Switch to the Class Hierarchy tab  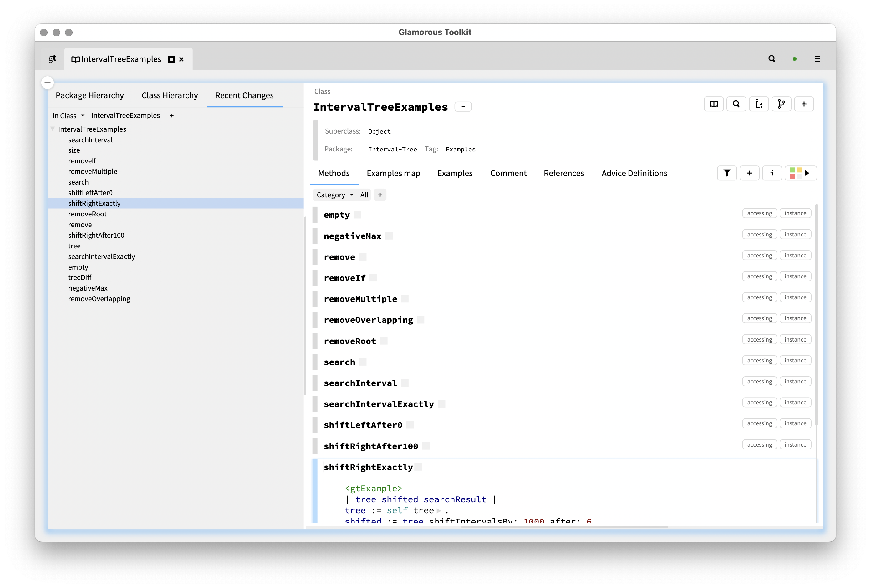169,95
